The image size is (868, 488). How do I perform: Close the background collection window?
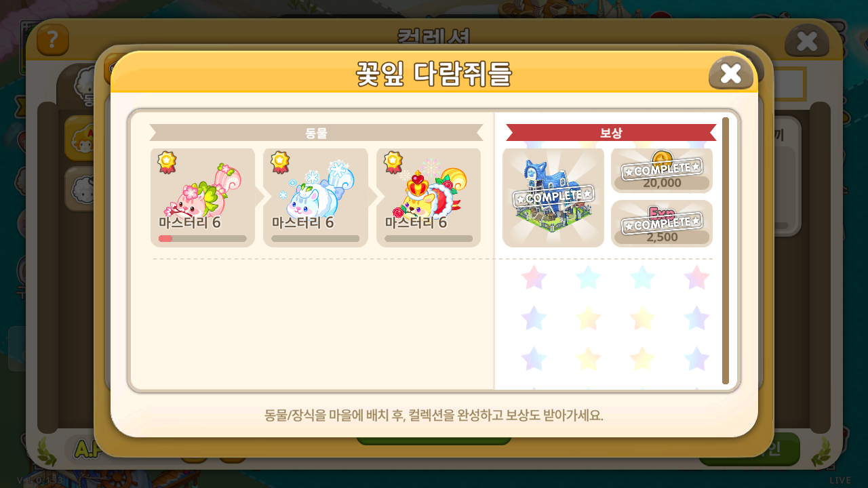coord(807,41)
